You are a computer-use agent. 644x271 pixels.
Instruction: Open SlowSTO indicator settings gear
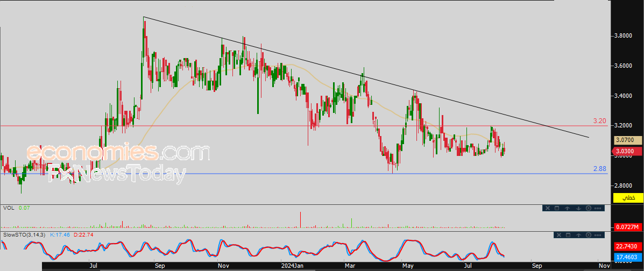click(x=589, y=235)
